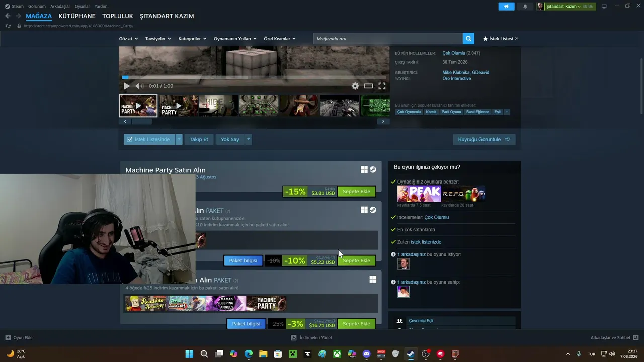The width and height of the screenshot is (644, 362).
Task: Open the Windows Start menu
Action: pos(189,354)
